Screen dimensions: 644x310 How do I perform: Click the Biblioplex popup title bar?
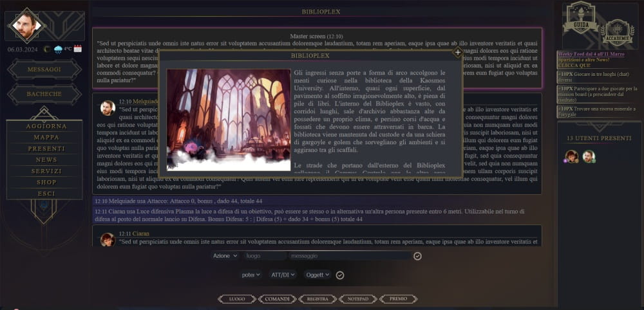(x=310, y=55)
